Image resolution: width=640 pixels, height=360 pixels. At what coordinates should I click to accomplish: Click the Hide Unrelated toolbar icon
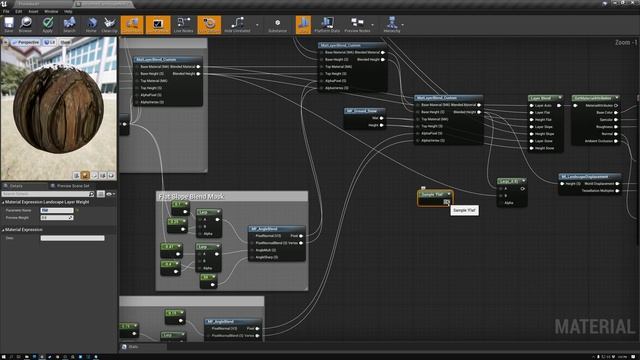[x=237, y=24]
